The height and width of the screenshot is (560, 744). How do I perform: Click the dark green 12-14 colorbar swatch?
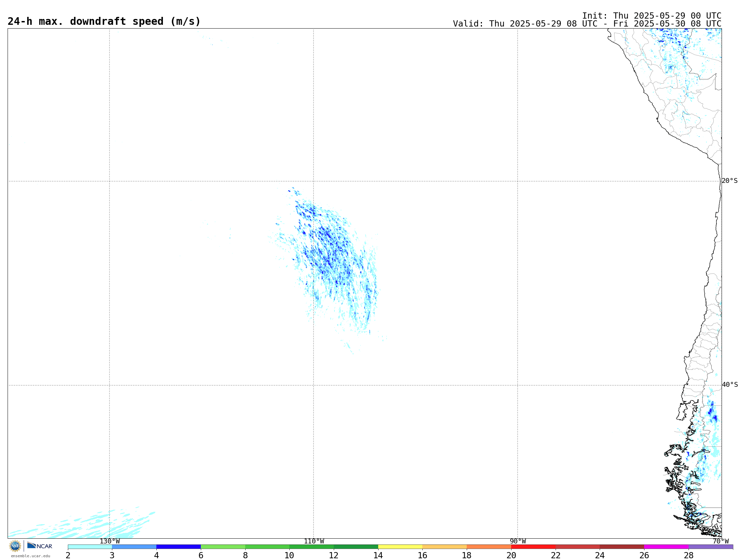pyautogui.click(x=356, y=547)
